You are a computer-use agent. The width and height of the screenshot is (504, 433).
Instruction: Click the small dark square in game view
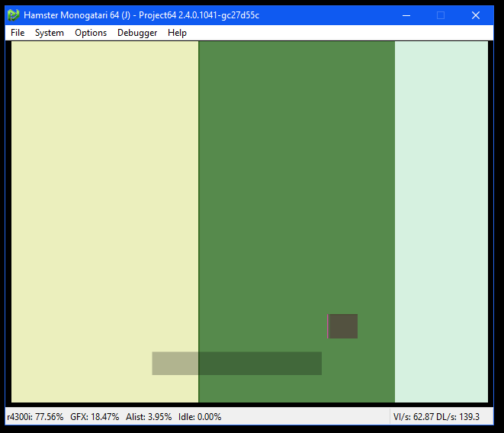(342, 326)
